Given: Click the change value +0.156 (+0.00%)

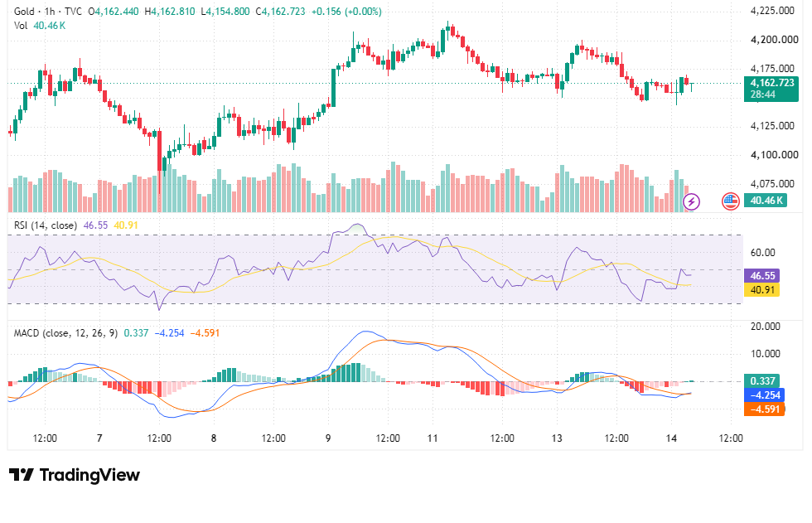Looking at the screenshot, I should coord(346,12).
